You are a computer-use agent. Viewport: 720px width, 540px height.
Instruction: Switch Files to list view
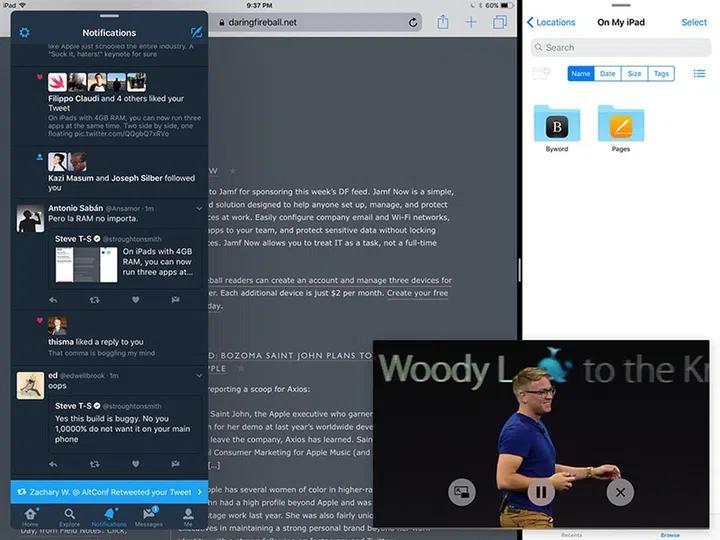click(x=699, y=73)
